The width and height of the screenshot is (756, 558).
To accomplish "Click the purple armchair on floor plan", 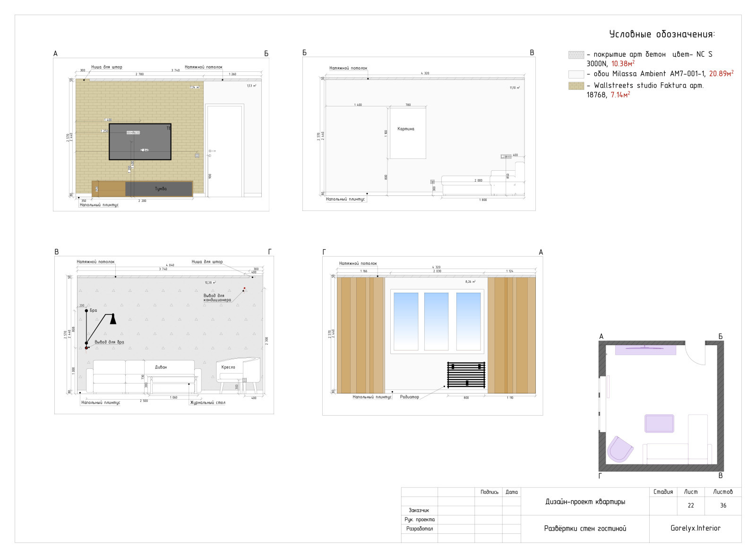I will coord(619,449).
